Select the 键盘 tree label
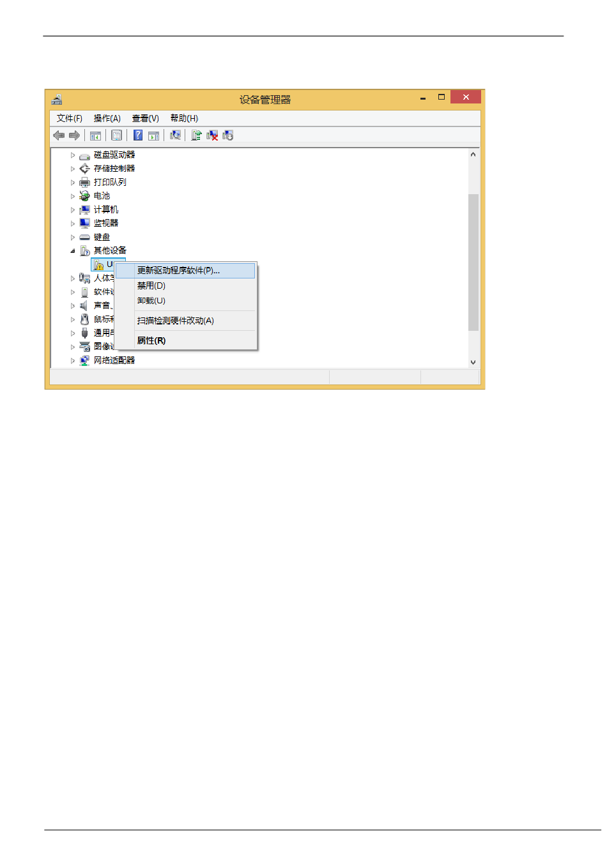607x868 pixels. pyautogui.click(x=102, y=237)
